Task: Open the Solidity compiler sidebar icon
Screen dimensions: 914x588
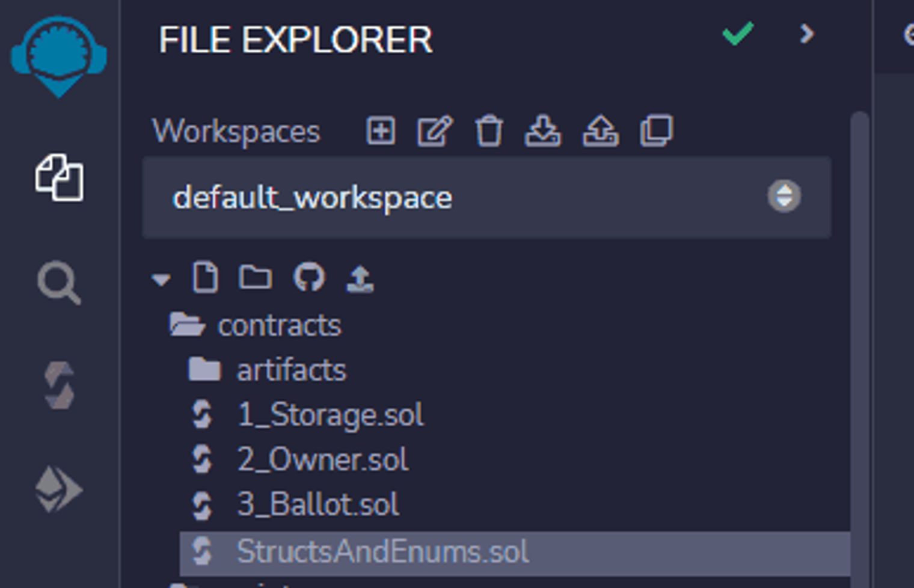Action: tap(59, 385)
